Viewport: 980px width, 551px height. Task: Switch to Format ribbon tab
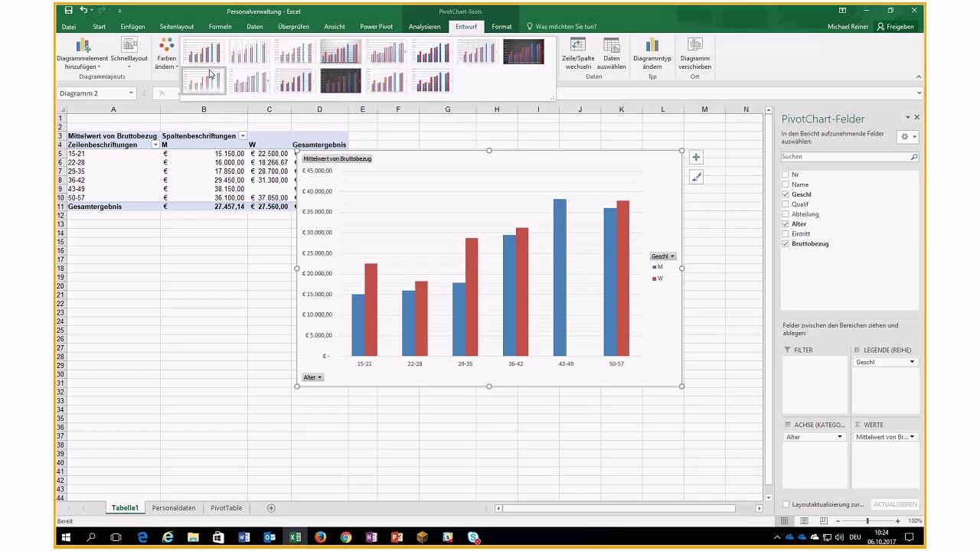(501, 27)
